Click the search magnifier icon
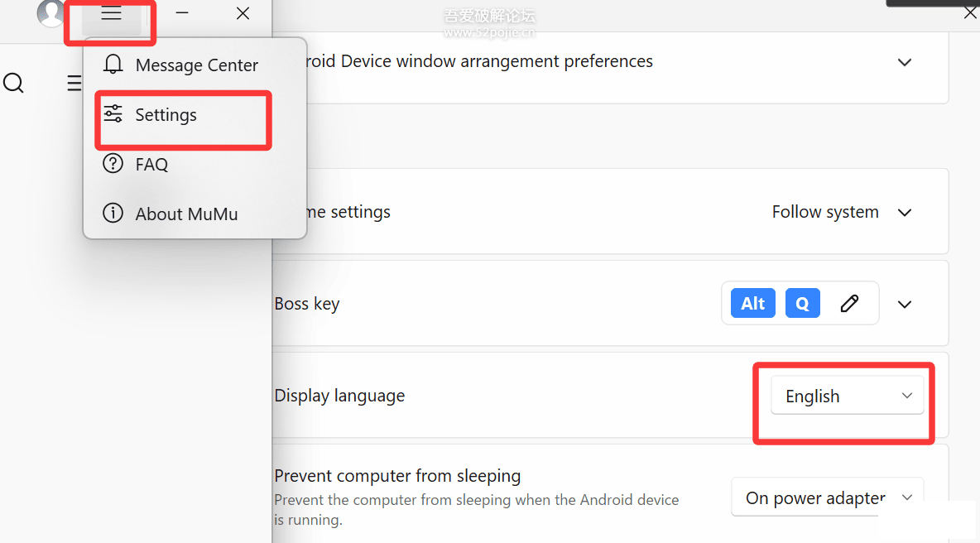The image size is (980, 543). [13, 83]
